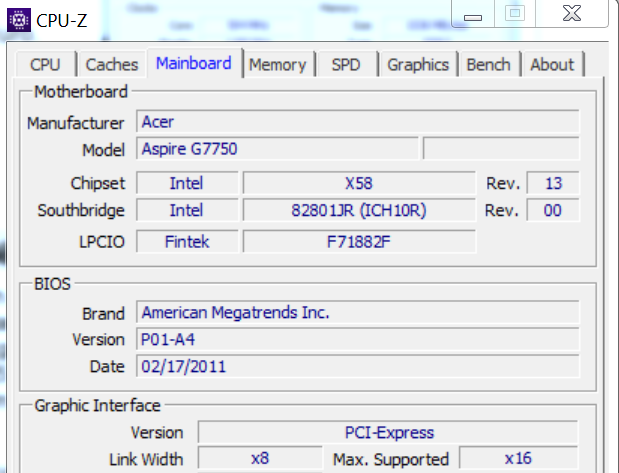Click the southbridge value 82801JR (ICH10R)

(359, 210)
